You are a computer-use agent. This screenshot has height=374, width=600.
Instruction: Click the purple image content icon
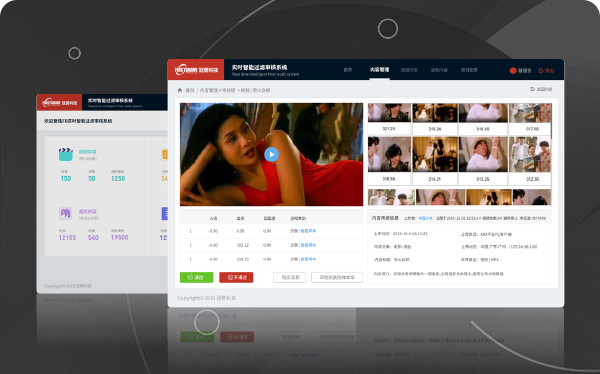click(x=65, y=213)
